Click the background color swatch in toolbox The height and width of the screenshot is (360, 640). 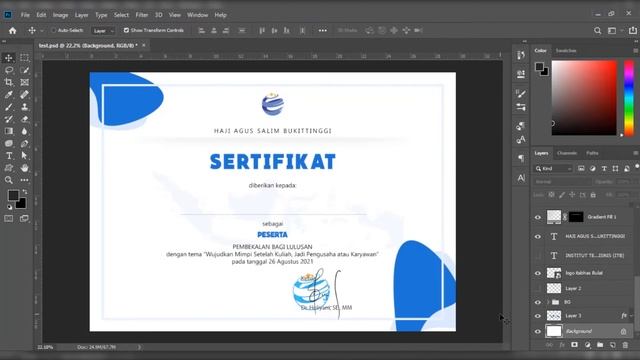[x=22, y=204]
